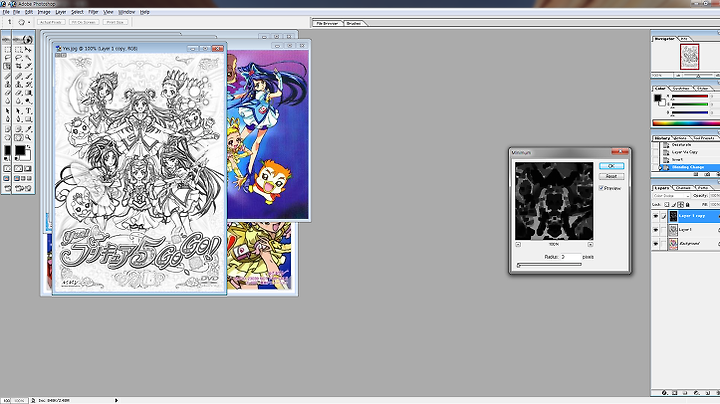Click Create new layer icon in Layers panel
Viewport: 720px width, 404px height.
coord(708,393)
